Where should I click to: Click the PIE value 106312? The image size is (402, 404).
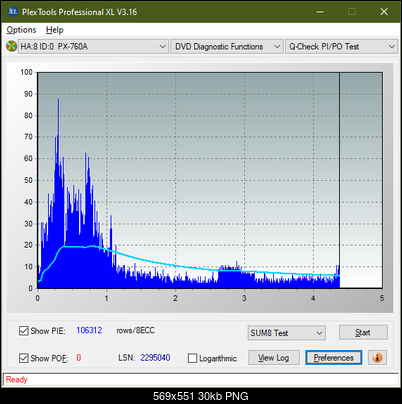click(x=89, y=330)
